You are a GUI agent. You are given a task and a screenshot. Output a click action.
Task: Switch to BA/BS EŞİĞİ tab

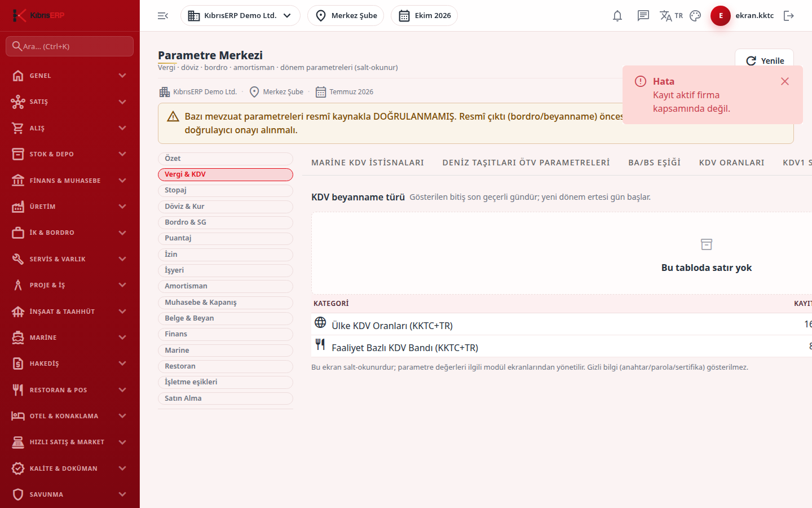[655, 163]
